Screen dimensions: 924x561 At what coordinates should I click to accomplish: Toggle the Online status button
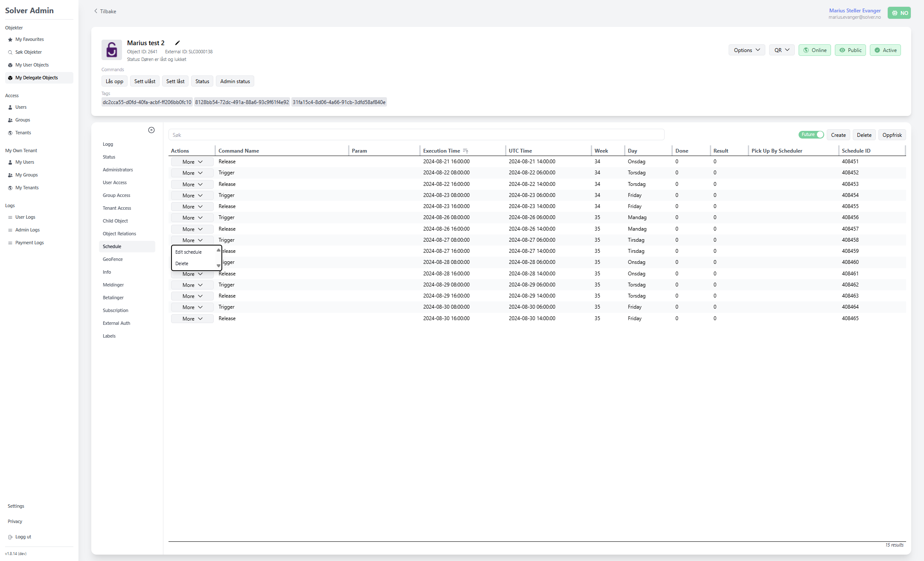pyautogui.click(x=815, y=50)
